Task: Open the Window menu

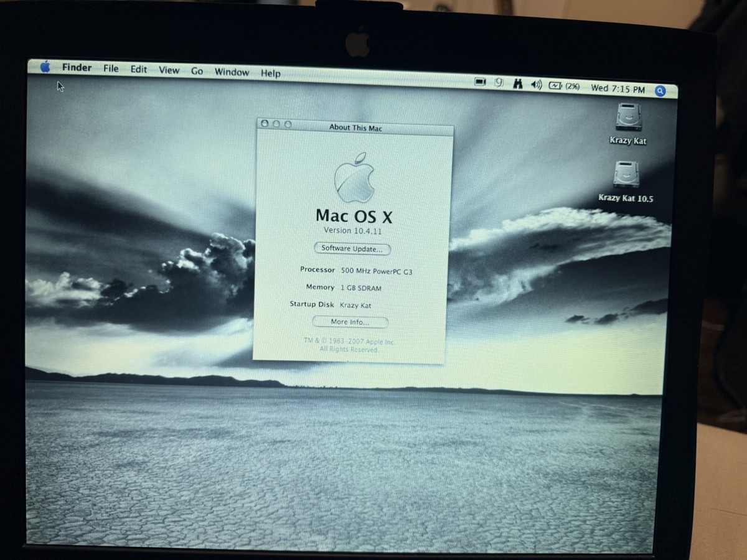Action: tap(232, 72)
